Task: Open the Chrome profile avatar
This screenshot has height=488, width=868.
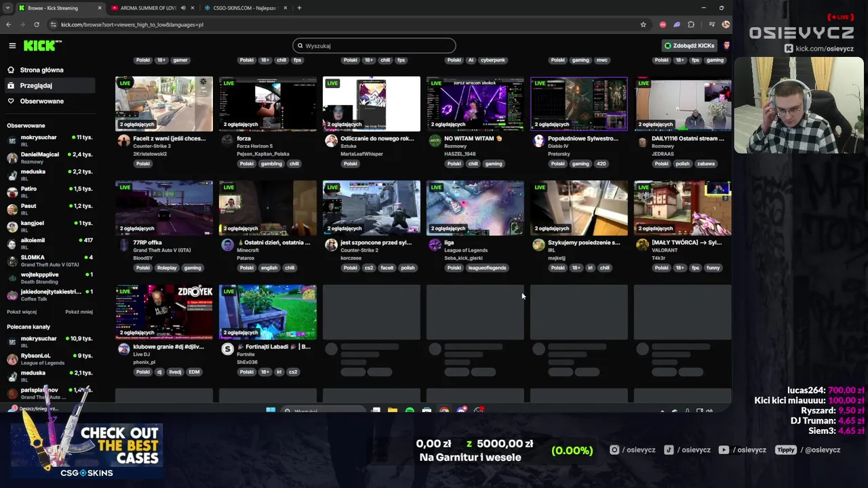Action: [726, 24]
